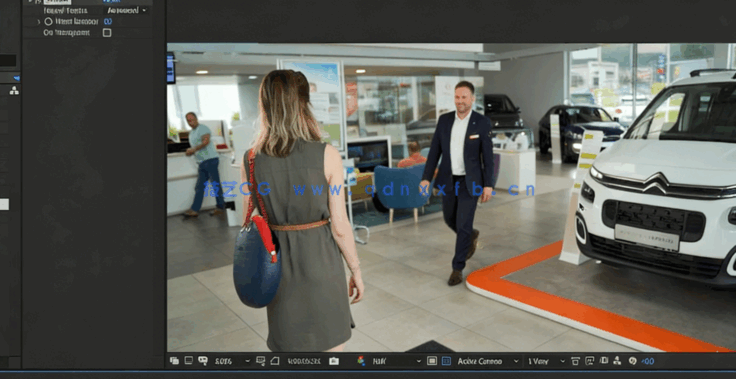
Task: Open the Fast Previews icon
Action: tap(590, 361)
